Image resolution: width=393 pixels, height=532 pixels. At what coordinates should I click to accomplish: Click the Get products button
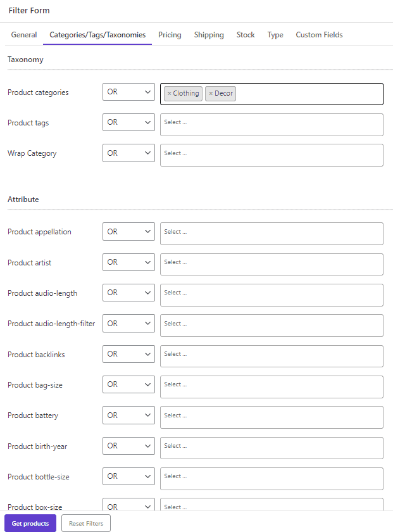pos(30,523)
